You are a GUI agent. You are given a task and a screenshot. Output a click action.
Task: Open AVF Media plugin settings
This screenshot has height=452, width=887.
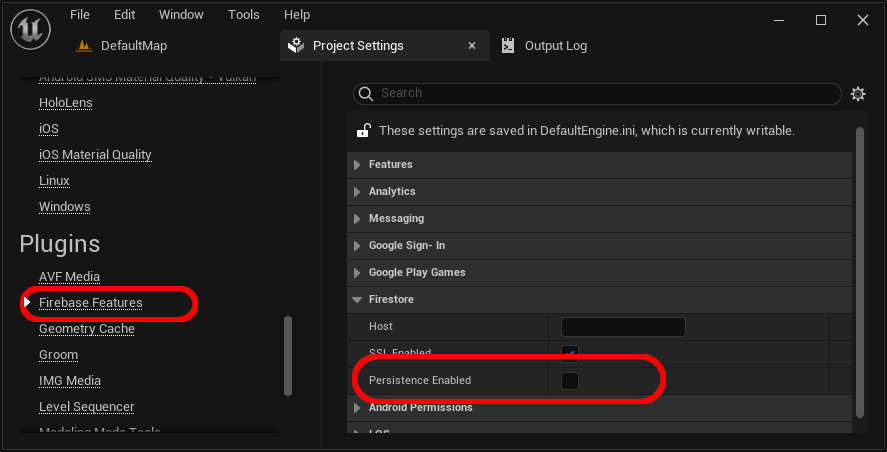pyautogui.click(x=69, y=277)
